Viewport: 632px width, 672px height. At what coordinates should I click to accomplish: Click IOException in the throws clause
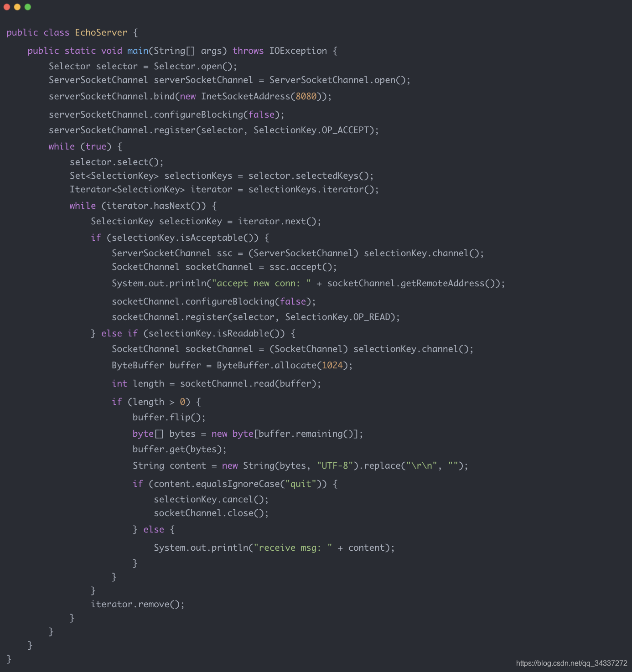(298, 51)
